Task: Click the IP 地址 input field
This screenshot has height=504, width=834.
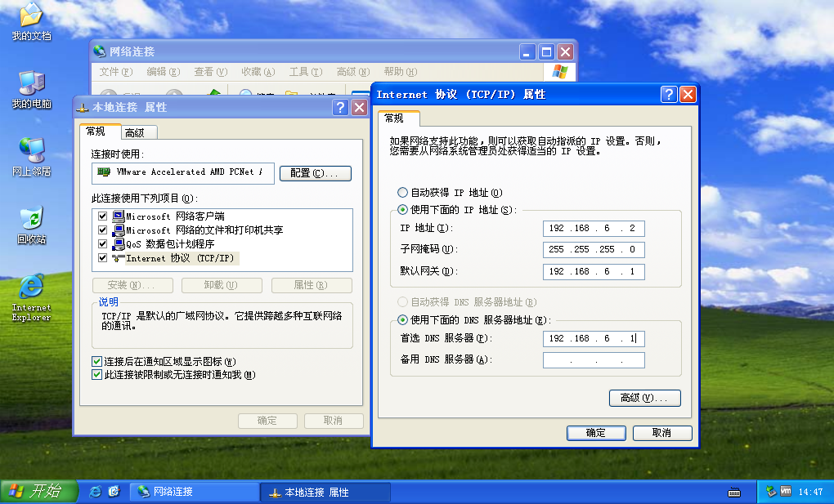Action: tap(594, 228)
